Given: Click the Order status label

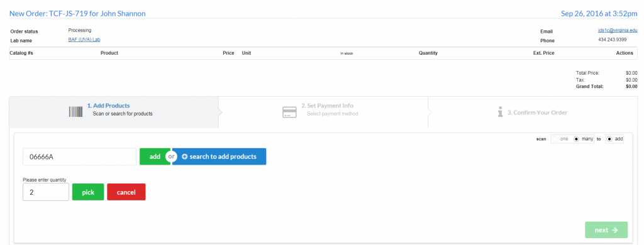Looking at the screenshot, I should coord(24,31).
